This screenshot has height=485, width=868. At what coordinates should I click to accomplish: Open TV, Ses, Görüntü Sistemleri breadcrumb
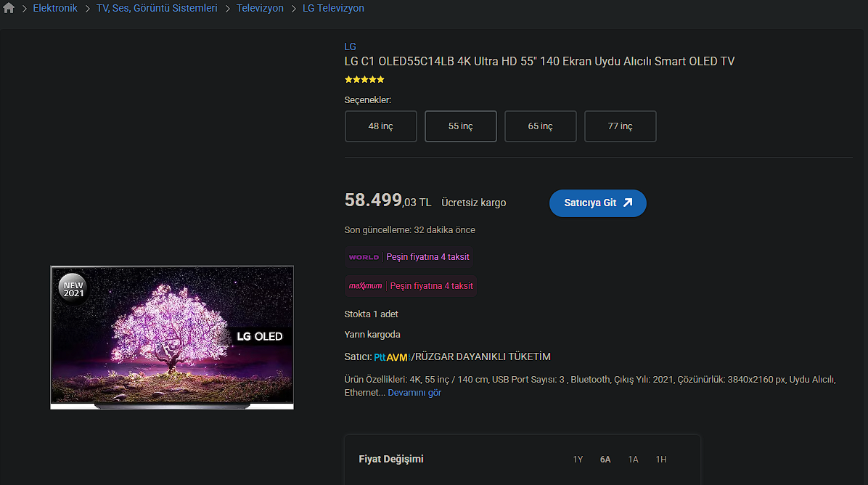click(x=157, y=8)
